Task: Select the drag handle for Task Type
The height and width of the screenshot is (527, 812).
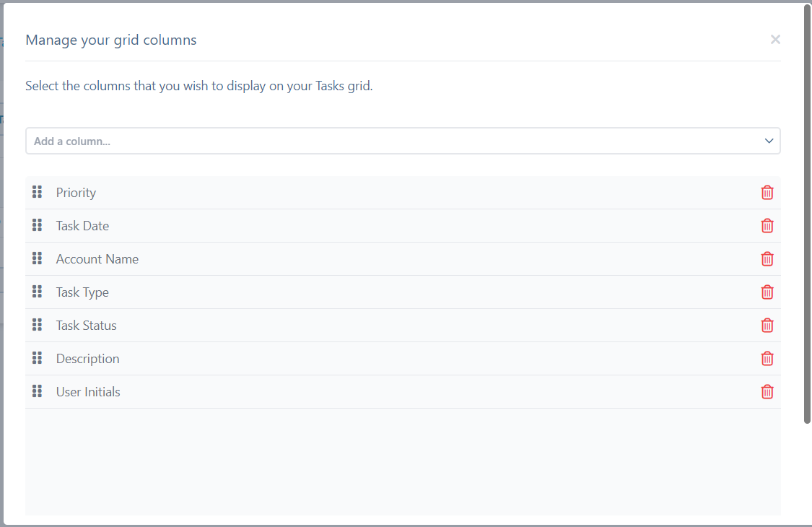Action: coord(38,291)
